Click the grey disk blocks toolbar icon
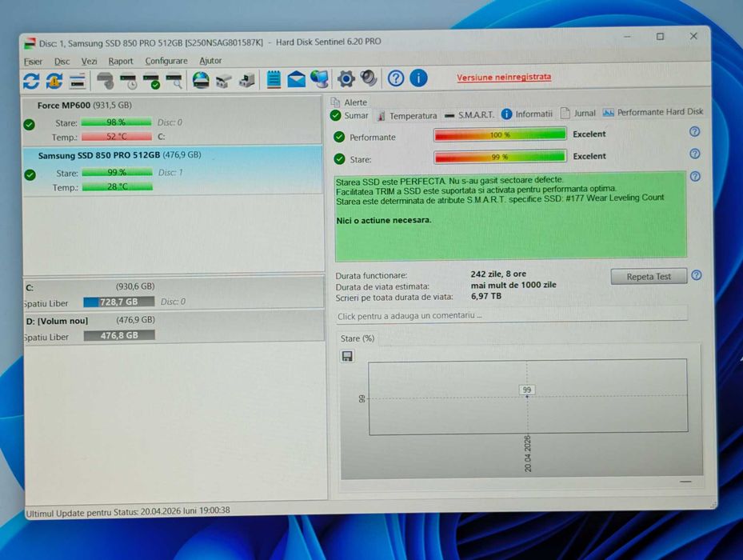The height and width of the screenshot is (560, 743). coord(224,80)
